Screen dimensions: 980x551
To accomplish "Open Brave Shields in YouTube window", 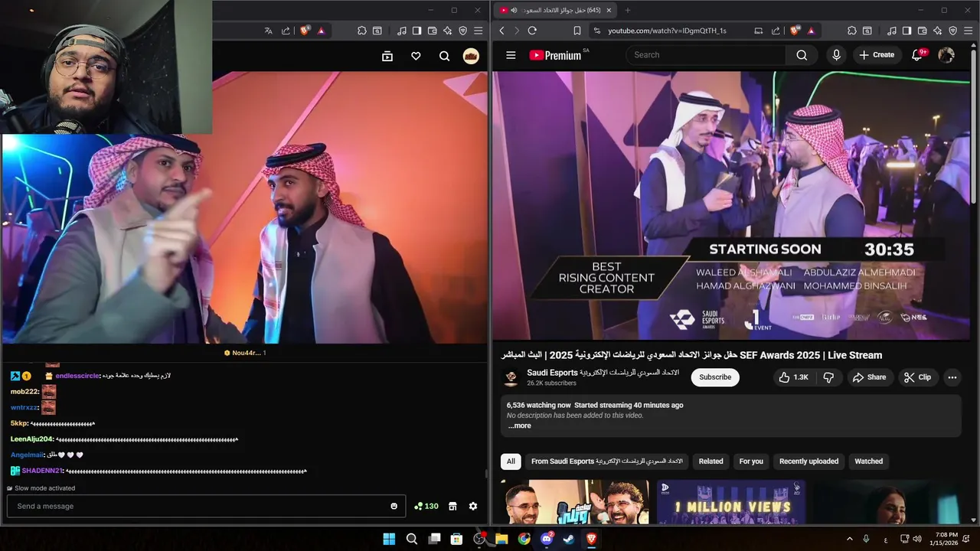I will 795,31.
